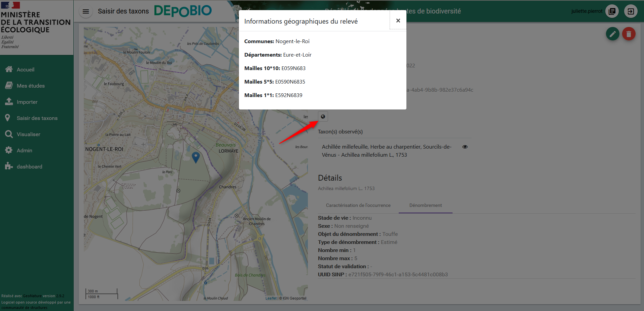Click the red delete trash button
Image resolution: width=644 pixels, height=311 pixels.
(x=629, y=34)
